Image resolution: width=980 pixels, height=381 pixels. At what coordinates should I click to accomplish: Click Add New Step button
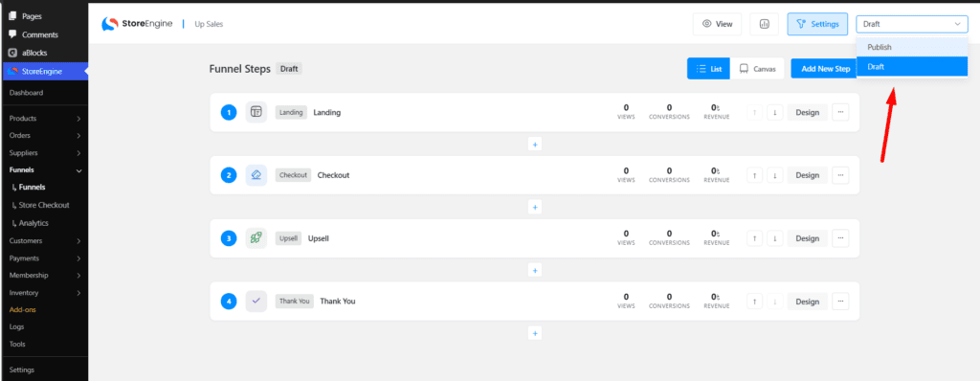[x=826, y=69]
